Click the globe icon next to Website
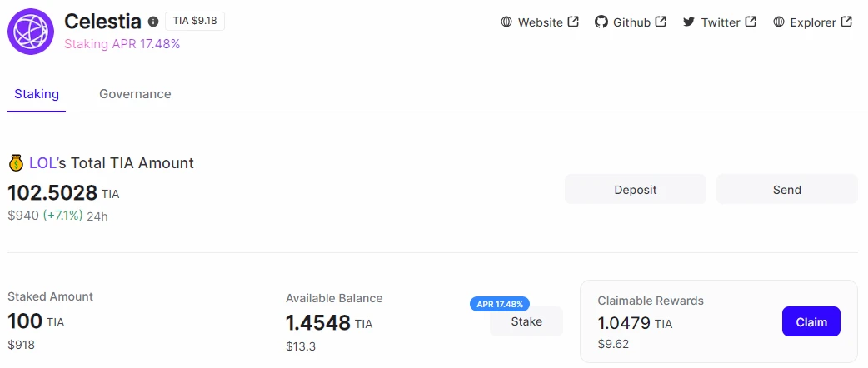The width and height of the screenshot is (868, 368). point(506,22)
